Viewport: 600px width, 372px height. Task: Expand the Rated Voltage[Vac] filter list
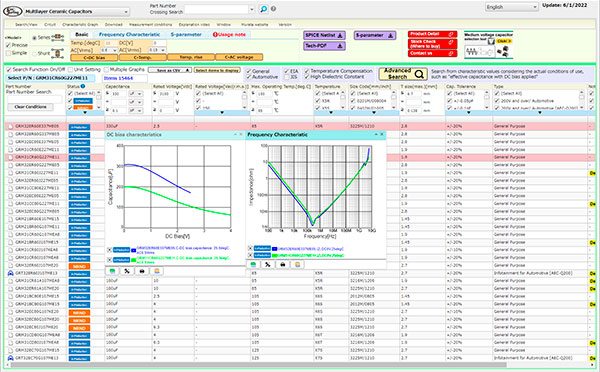click(x=222, y=113)
